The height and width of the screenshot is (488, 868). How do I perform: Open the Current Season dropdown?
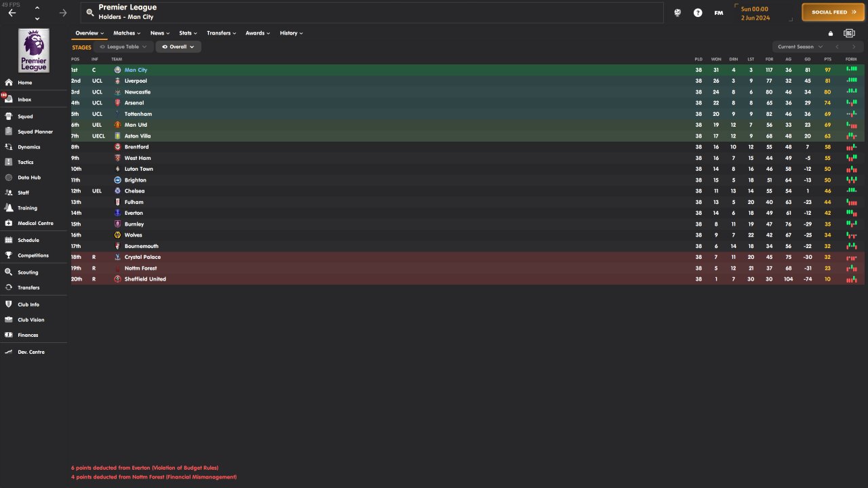(x=800, y=47)
